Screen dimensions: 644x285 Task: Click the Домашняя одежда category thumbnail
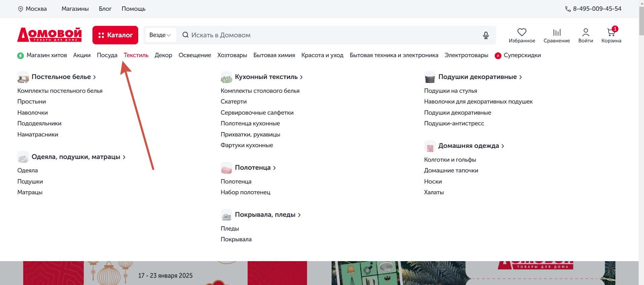[x=430, y=146]
